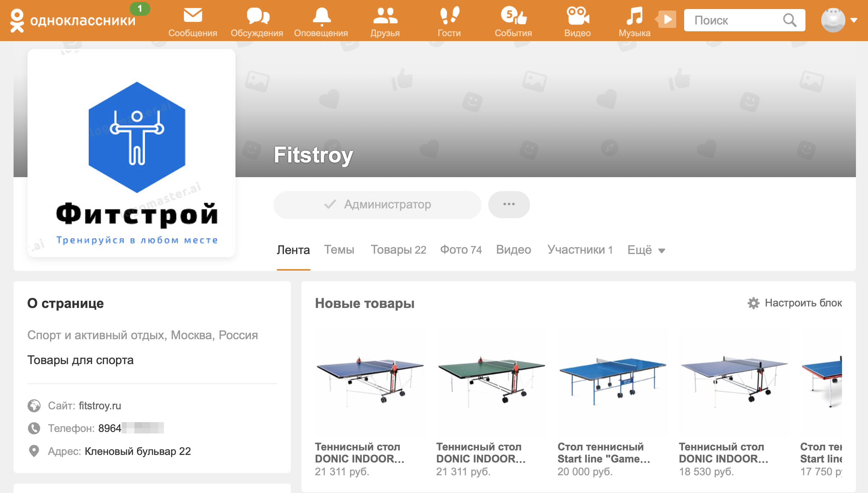Image resolution: width=868 pixels, height=493 pixels.
Task: Open the first blue DONIC table thumbnail
Action: (370, 381)
